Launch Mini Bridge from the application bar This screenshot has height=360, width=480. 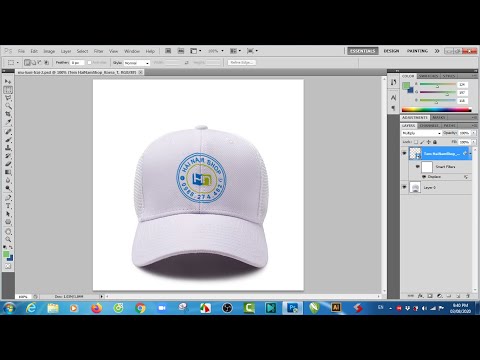point(181,51)
